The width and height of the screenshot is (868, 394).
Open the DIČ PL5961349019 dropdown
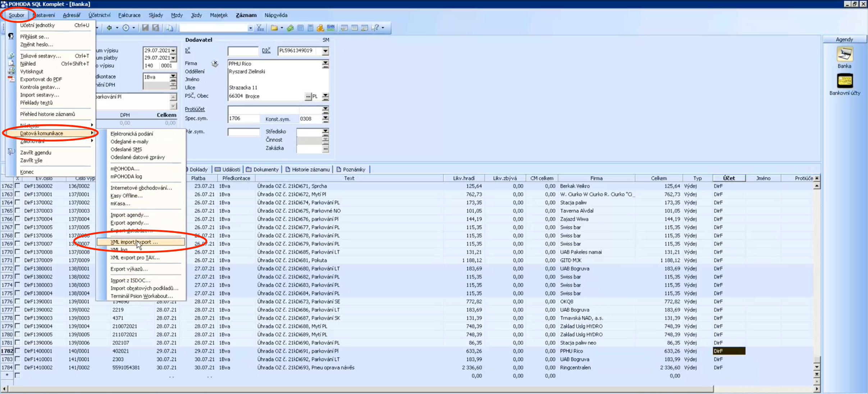coord(325,51)
